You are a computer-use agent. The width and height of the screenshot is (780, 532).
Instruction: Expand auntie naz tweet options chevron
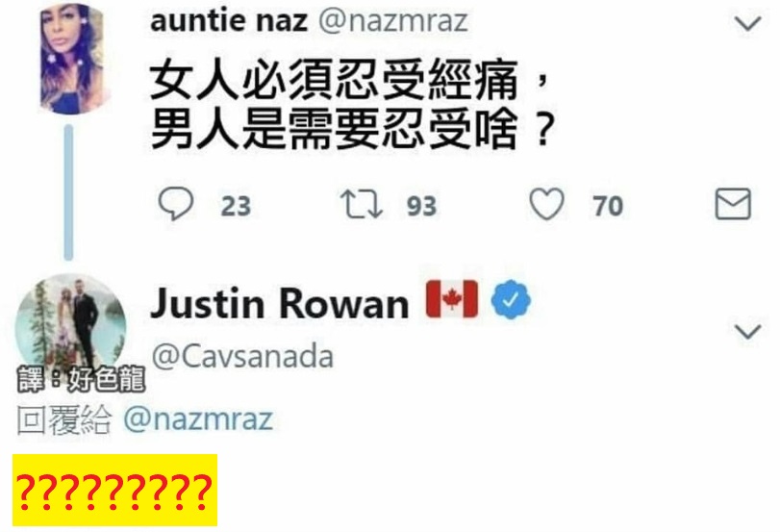click(747, 23)
